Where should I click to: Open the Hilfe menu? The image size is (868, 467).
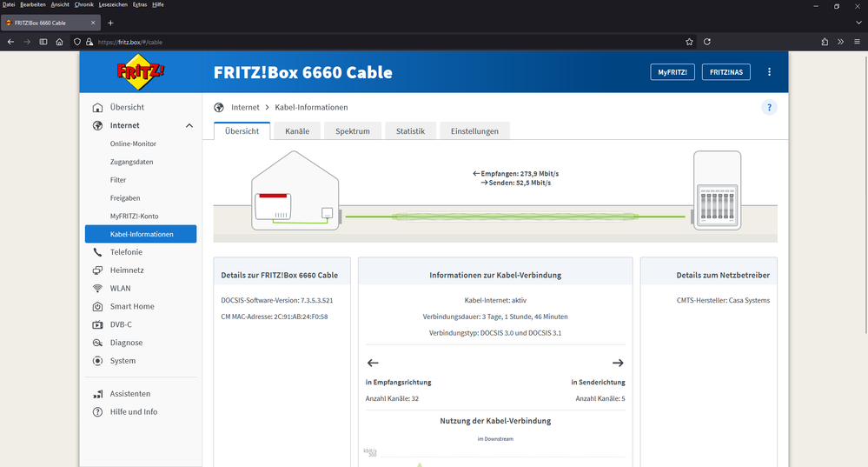pyautogui.click(x=158, y=4)
